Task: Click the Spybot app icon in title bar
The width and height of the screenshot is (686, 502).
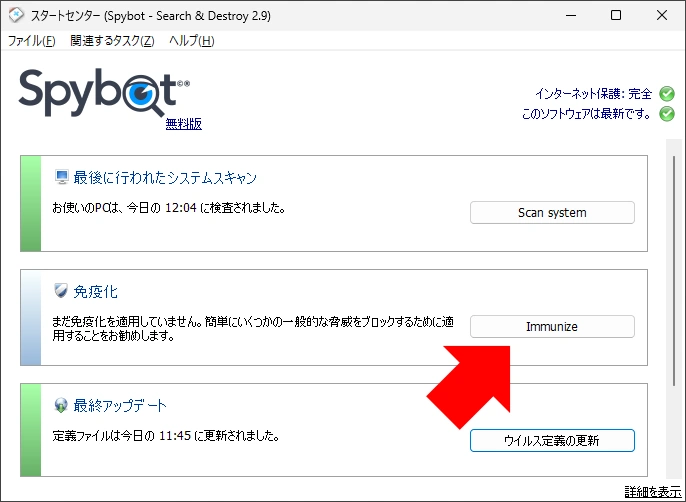Action: pos(16,15)
